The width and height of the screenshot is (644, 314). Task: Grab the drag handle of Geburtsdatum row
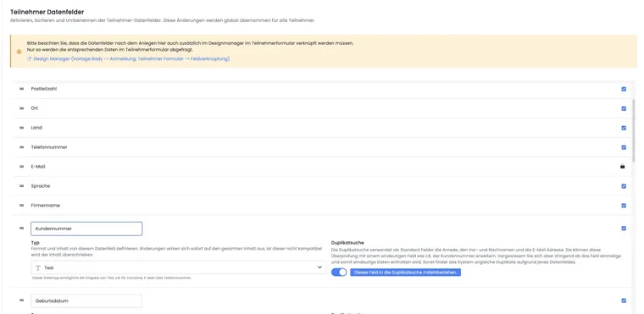point(22,300)
